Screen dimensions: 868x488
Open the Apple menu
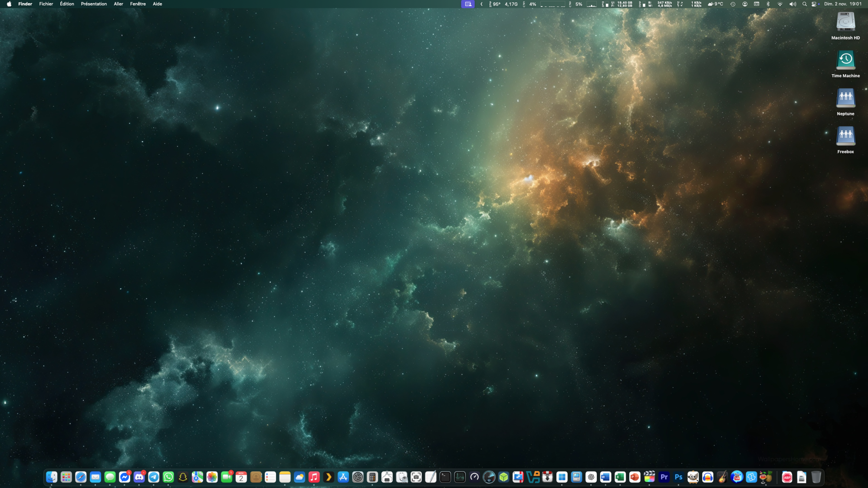tap(9, 4)
